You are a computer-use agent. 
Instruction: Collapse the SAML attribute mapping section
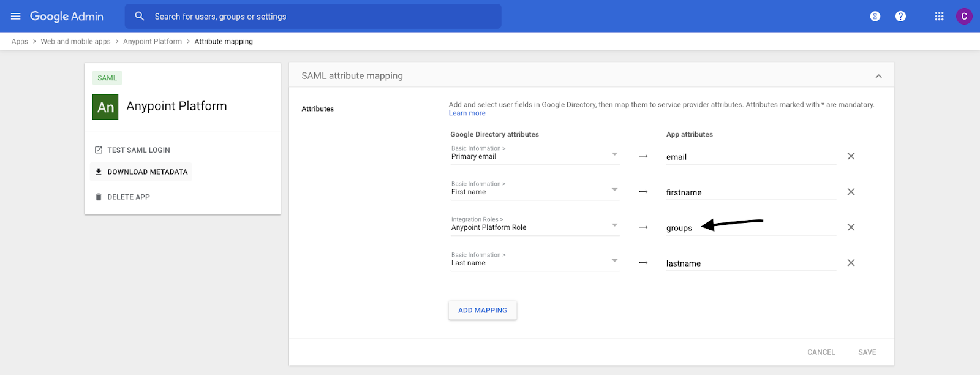878,76
